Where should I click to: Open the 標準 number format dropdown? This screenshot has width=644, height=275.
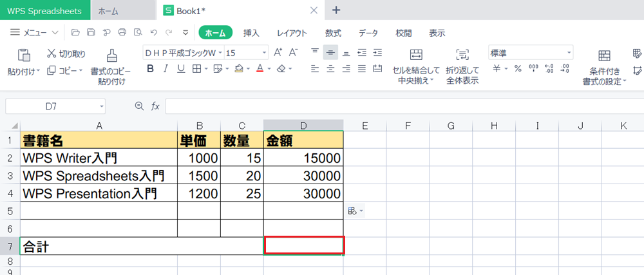coord(569,53)
